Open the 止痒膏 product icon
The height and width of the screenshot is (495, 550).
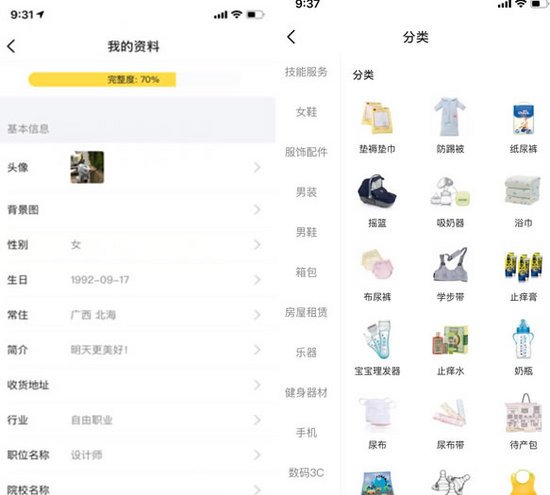pyautogui.click(x=523, y=267)
